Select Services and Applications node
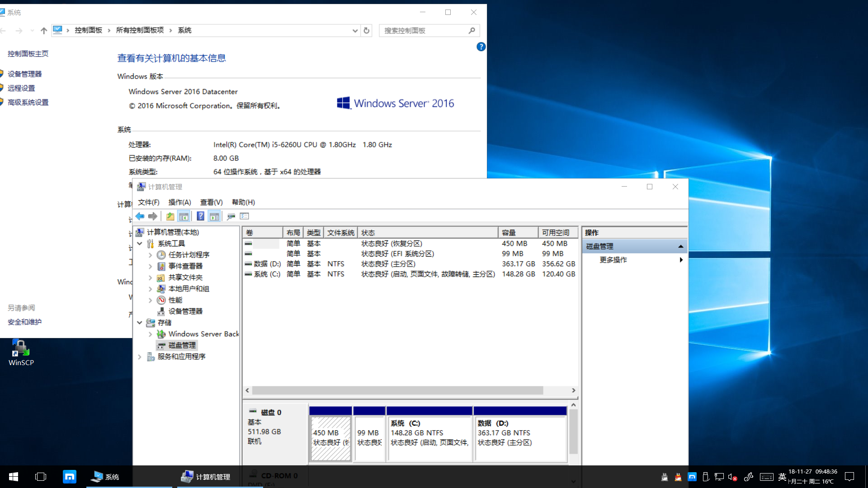The image size is (868, 488). (x=181, y=357)
